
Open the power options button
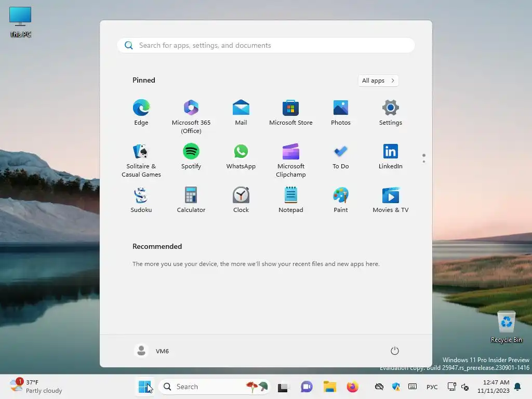click(395, 351)
